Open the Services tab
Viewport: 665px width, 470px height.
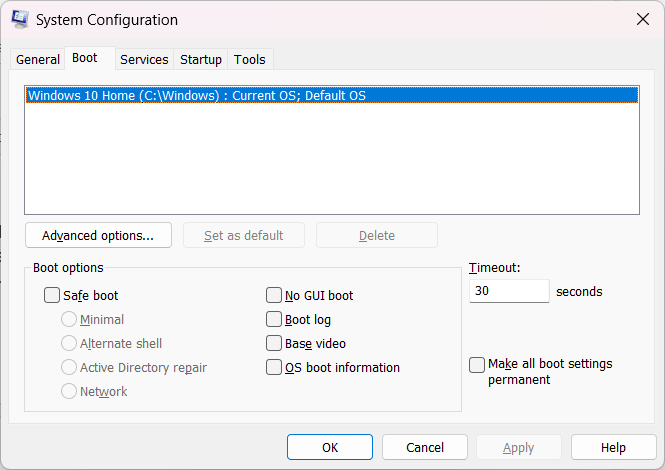(144, 60)
